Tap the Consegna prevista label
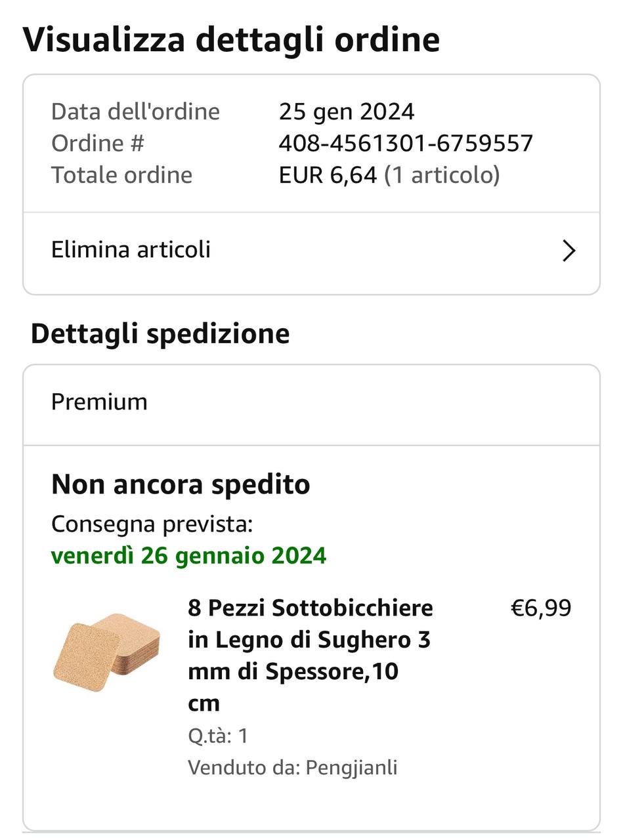Viewport: 623px width, 840px height. [152, 524]
